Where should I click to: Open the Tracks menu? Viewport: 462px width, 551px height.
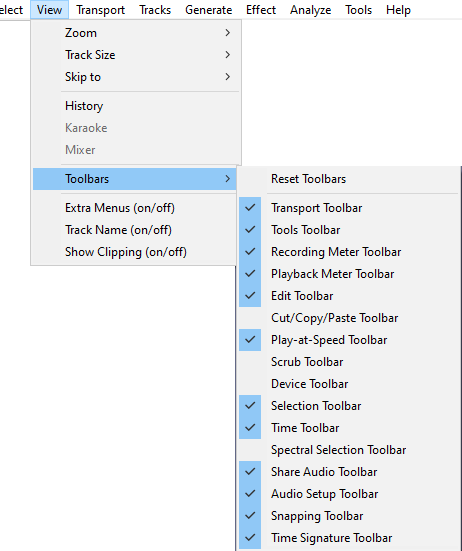click(x=155, y=10)
